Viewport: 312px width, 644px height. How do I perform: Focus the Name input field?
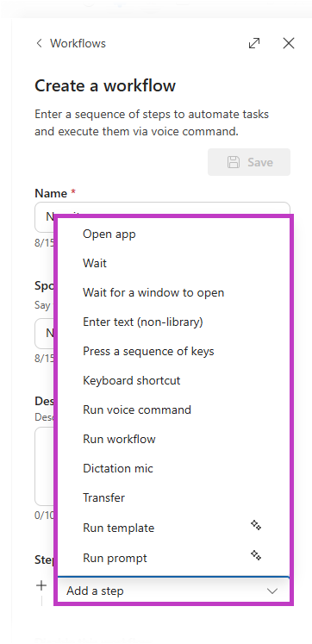click(x=162, y=217)
